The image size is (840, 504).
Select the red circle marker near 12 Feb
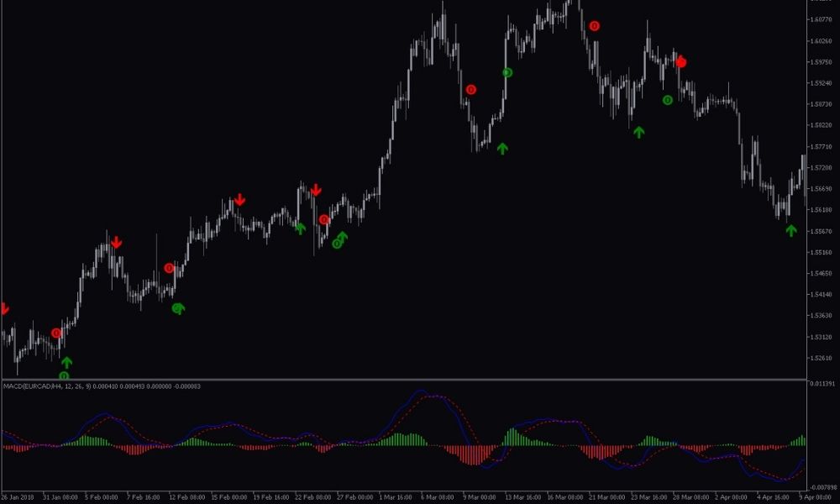[x=170, y=268]
